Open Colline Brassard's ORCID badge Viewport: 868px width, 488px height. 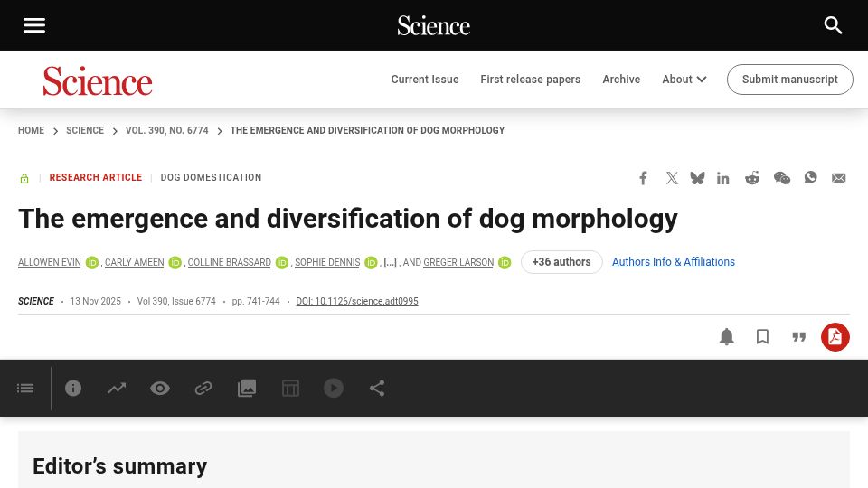pyautogui.click(x=282, y=262)
